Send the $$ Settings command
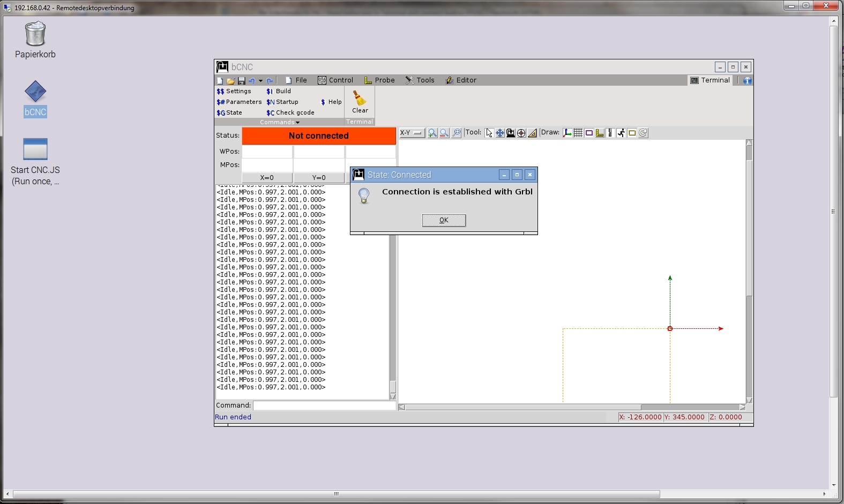The image size is (844, 504). [234, 91]
